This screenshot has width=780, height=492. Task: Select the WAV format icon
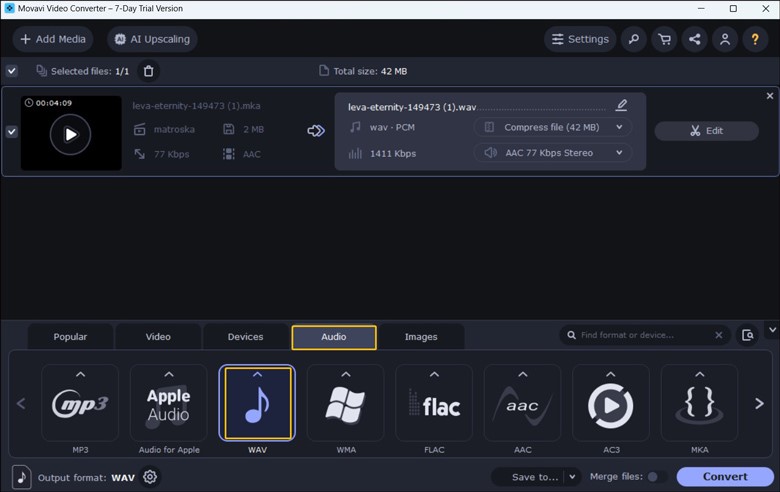point(257,404)
